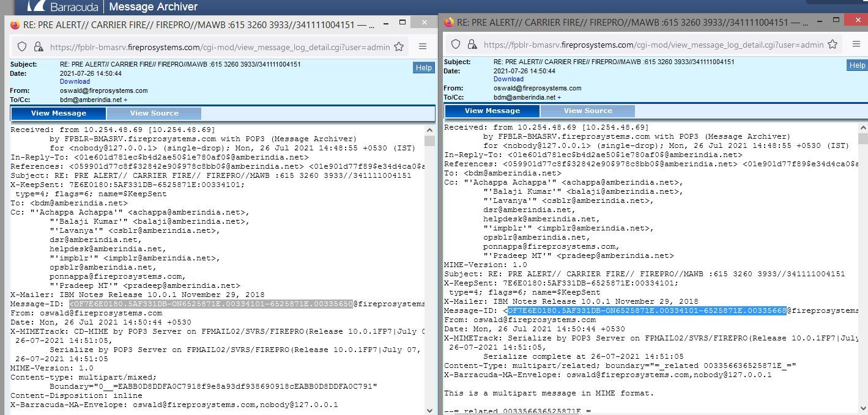Viewport: 868px width, 415px height.
Task: Open the hamburger menu in the left window
Action: [x=423, y=46]
